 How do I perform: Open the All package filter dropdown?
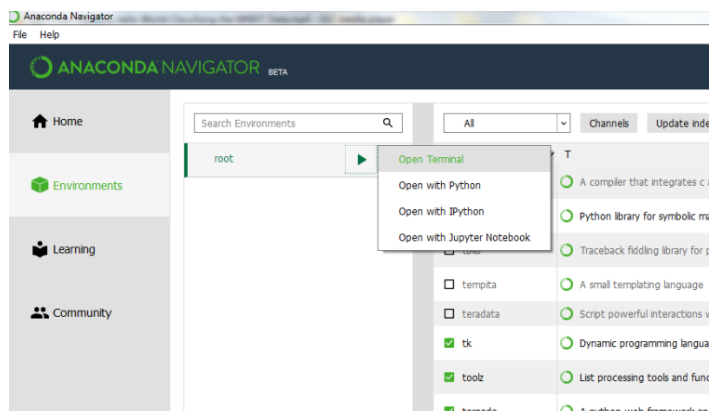507,123
